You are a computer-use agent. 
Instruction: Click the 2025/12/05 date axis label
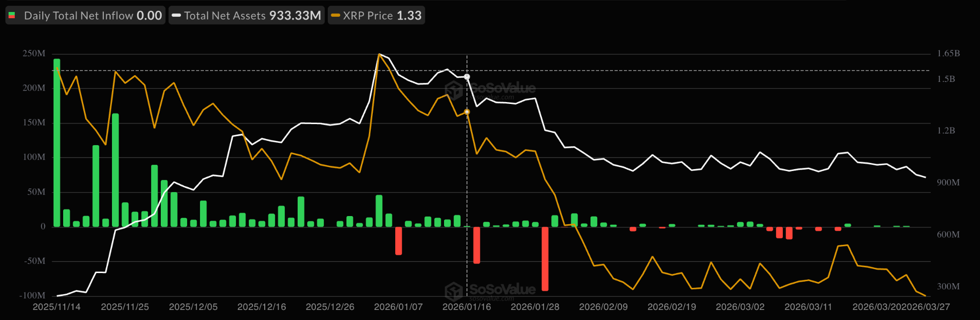click(193, 307)
